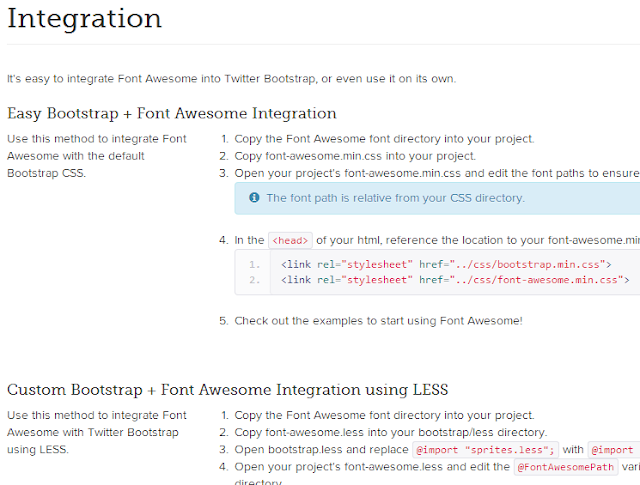Click LESS step 1 "Copy the Font Awesome font directory"
This screenshot has width=640, height=485.
(x=384, y=415)
